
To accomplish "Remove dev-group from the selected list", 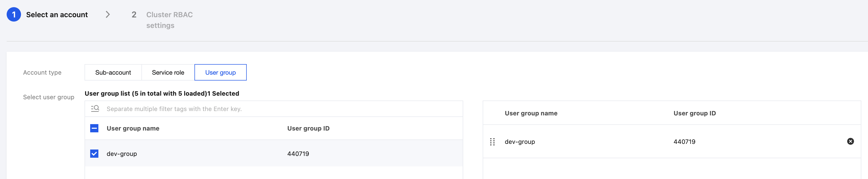I will 850,141.
